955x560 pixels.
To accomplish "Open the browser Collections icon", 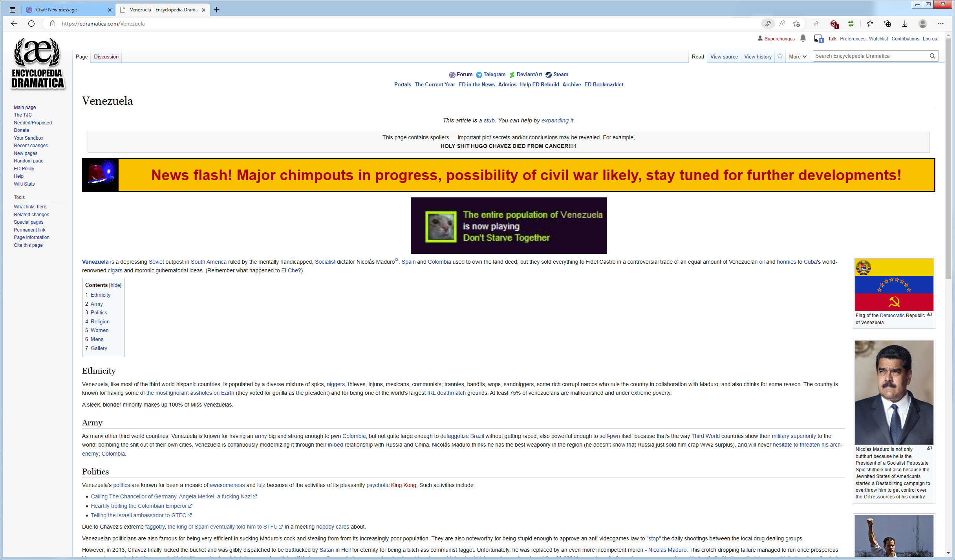I will pyautogui.click(x=887, y=24).
